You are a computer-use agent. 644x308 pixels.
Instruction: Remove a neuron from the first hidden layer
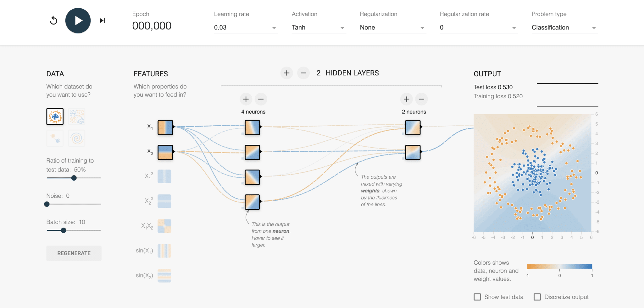click(261, 99)
